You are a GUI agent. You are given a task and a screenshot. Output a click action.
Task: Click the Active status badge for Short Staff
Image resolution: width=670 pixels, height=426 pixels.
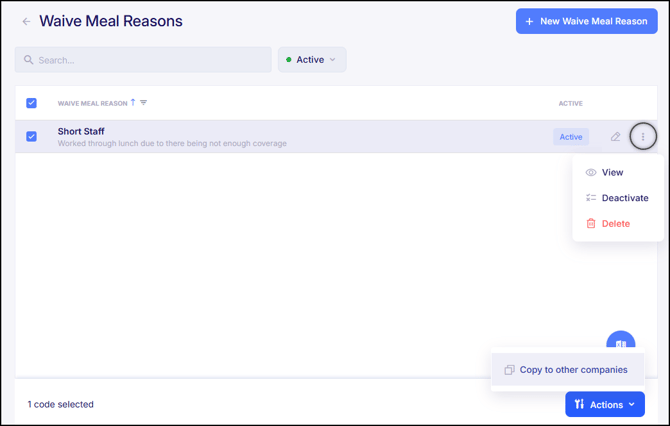pos(571,137)
